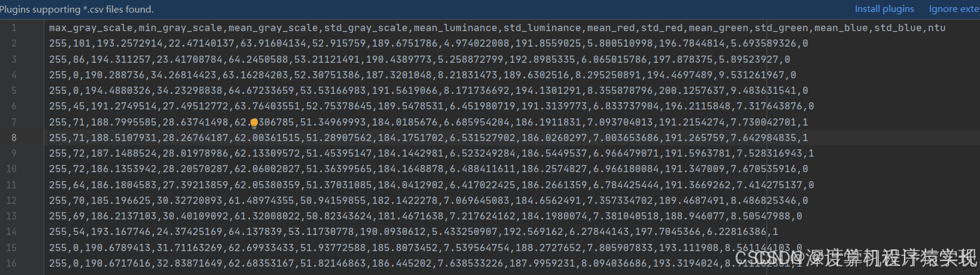Image resolution: width=980 pixels, height=275 pixels.
Task: Click the yellow intention bulb icon
Action: (x=254, y=123)
